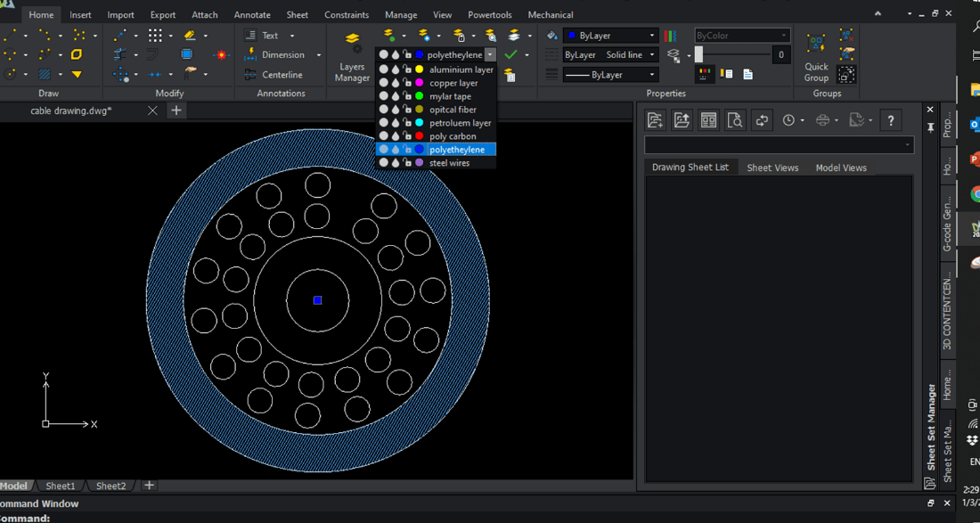Click the transparency slider handle
980x523 pixels.
pyautogui.click(x=699, y=55)
